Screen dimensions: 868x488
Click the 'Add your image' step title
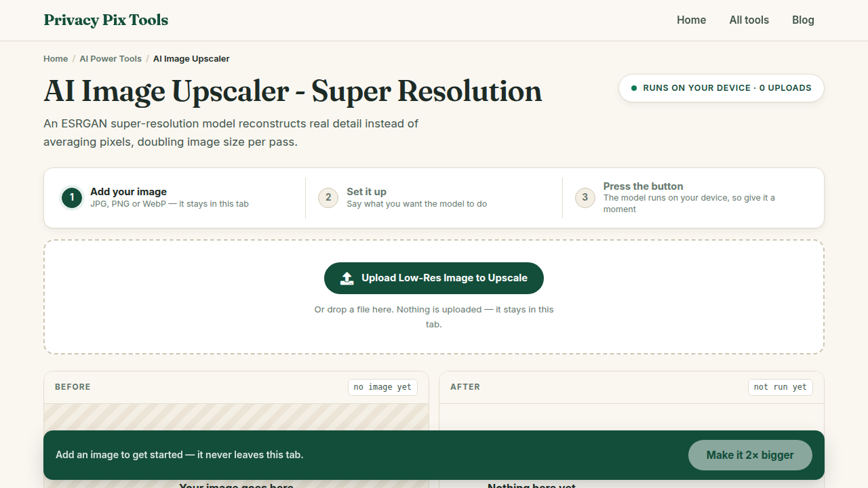point(128,192)
